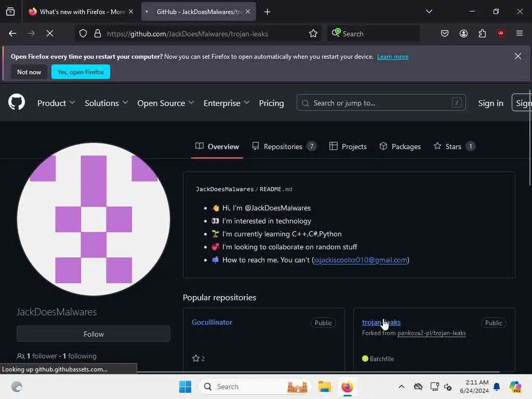Click the Yes, open Firefox button

[81, 72]
